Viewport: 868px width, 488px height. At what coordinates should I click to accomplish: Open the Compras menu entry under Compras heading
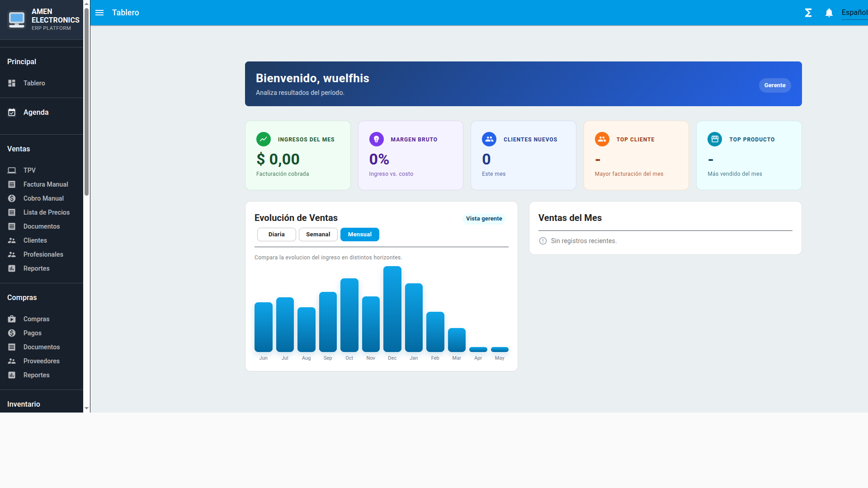[42, 319]
